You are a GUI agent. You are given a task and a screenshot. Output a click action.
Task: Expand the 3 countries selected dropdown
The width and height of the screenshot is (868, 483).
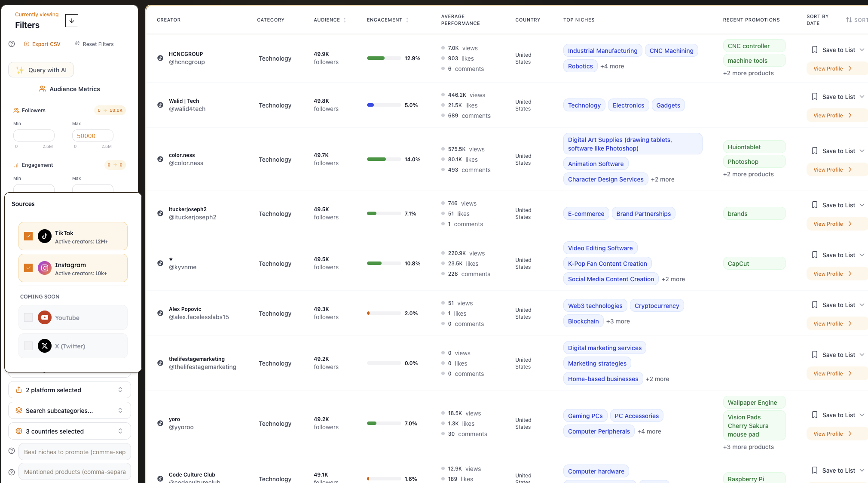click(x=70, y=431)
